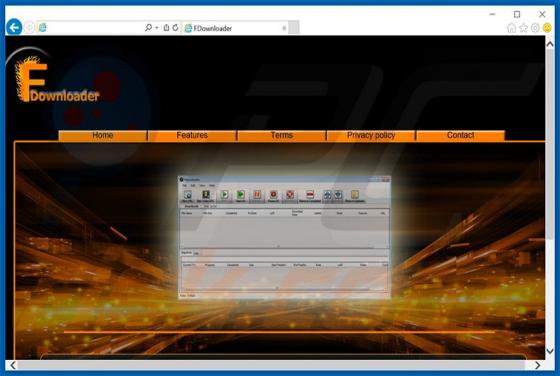The image size is (560, 376).
Task: Click the vertical scrollbar up arrow
Action: click(550, 44)
